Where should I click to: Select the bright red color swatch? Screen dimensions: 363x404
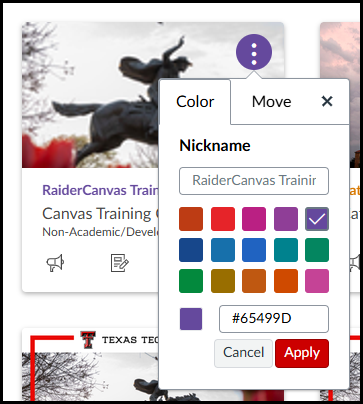pos(223,219)
